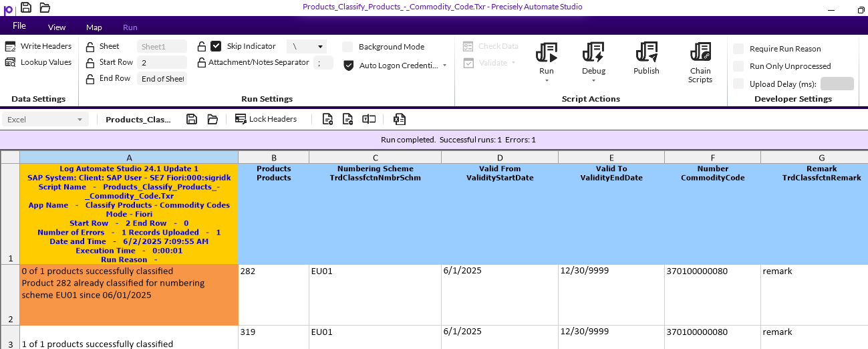Click the Start Row input field

tap(162, 63)
